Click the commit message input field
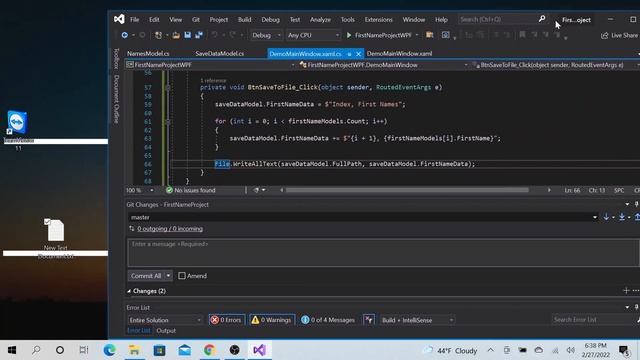 click(383, 253)
